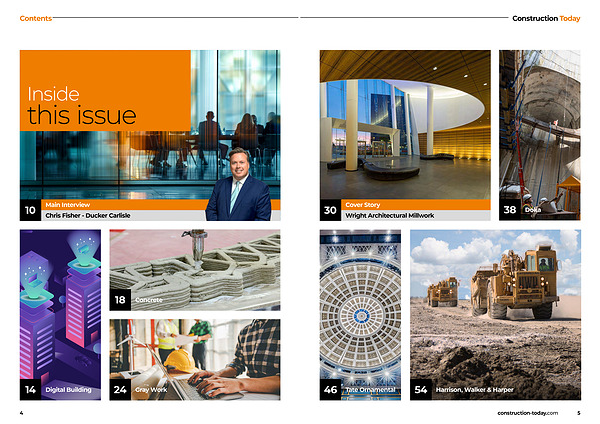The height and width of the screenshot is (424, 600).
Task: Click the page 18 number box
Action: coord(120,300)
